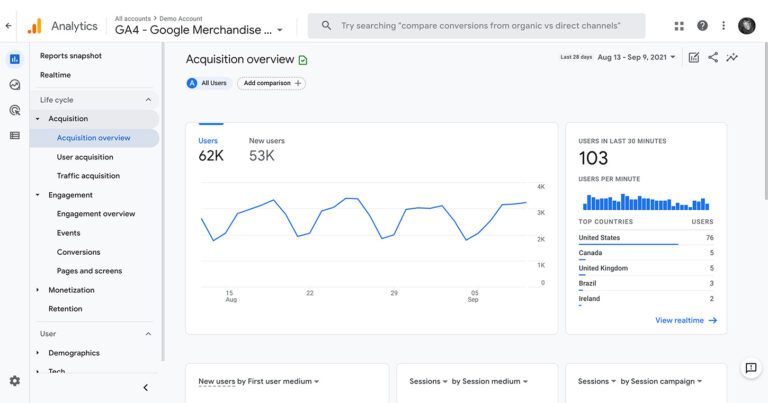Expand the Demographics tree group
The height and width of the screenshot is (403, 768).
pos(38,353)
